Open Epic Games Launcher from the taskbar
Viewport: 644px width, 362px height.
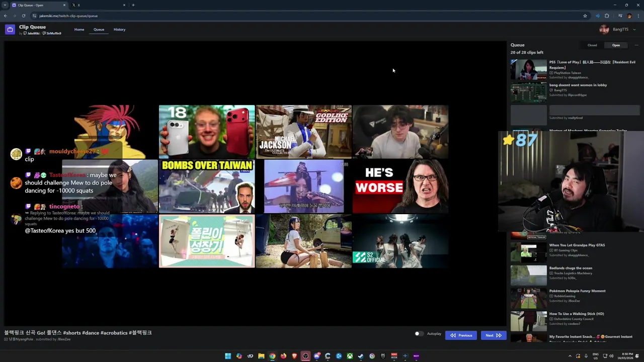coord(383,356)
